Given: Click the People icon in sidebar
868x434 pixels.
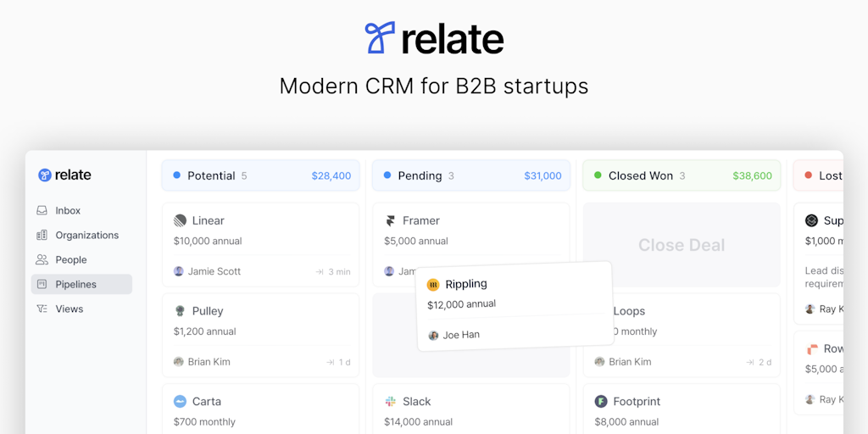Looking at the screenshot, I should [42, 259].
